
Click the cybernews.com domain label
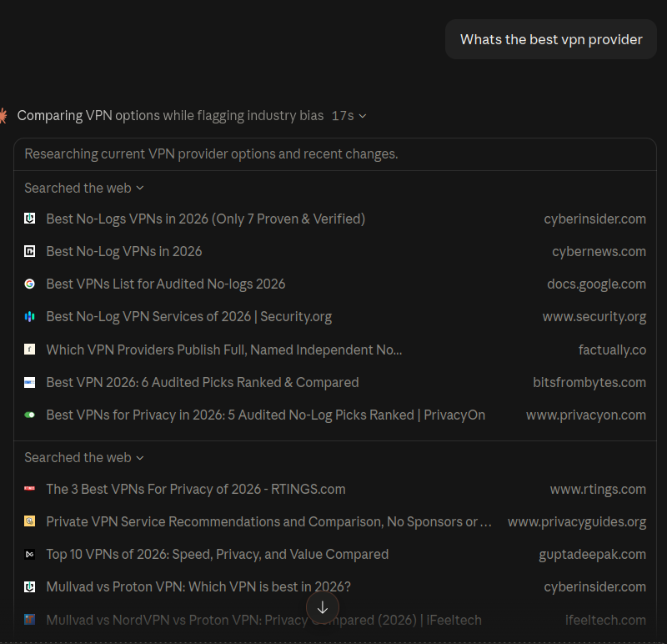pos(599,251)
